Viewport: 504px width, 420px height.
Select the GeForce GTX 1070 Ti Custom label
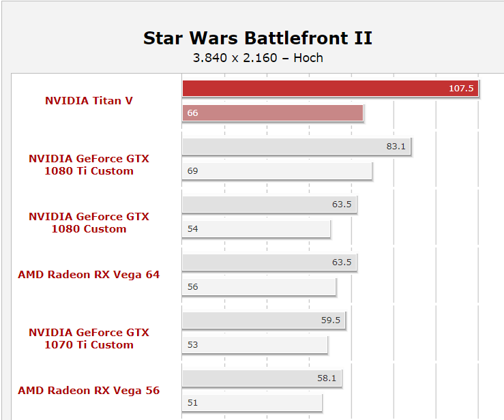[x=89, y=339]
